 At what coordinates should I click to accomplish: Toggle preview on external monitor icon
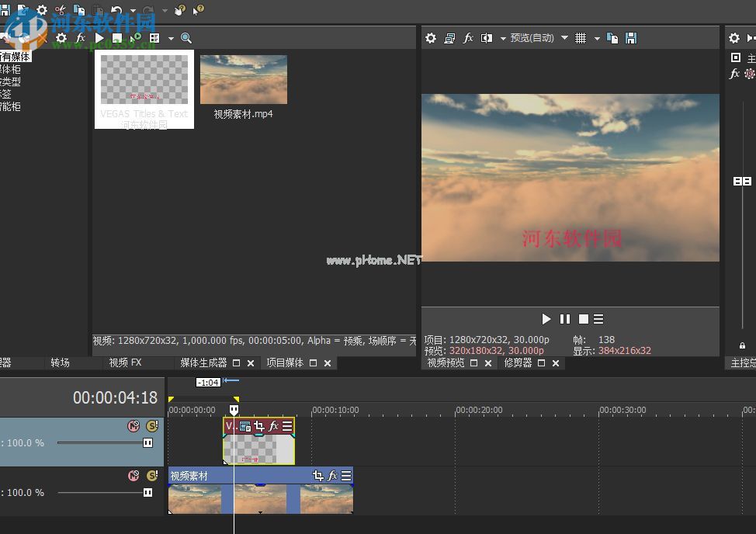pos(449,38)
